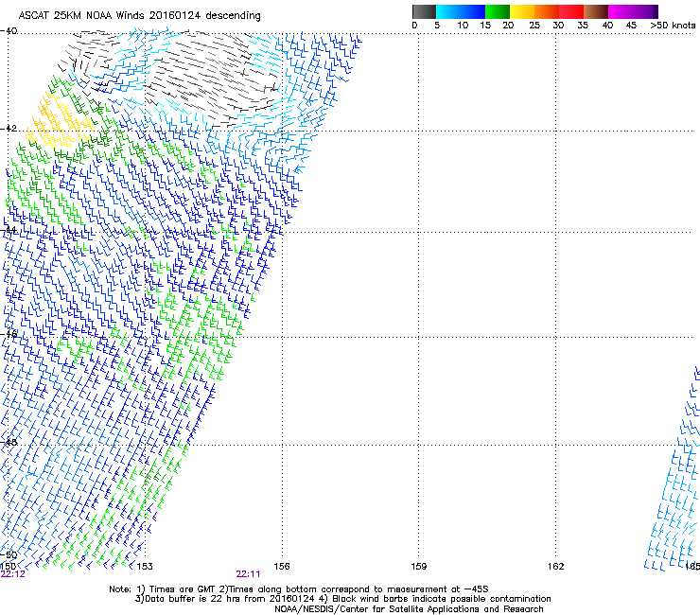Click the 'Note: 1) Times are GMT' line
The image size is (700, 615).
pos(299,589)
